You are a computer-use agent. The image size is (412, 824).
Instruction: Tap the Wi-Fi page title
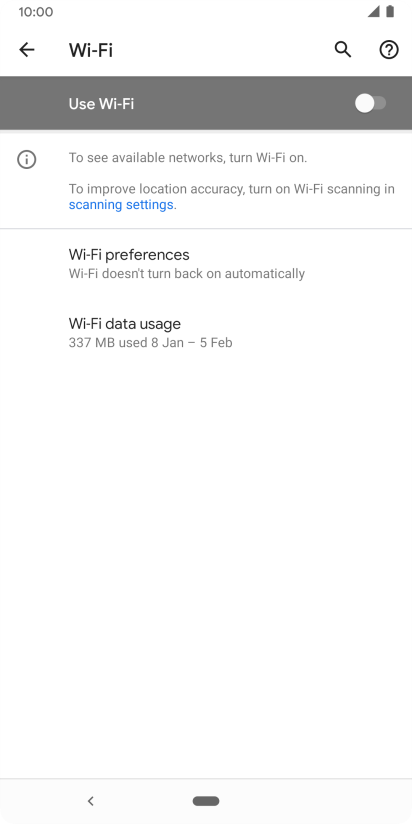(x=91, y=50)
